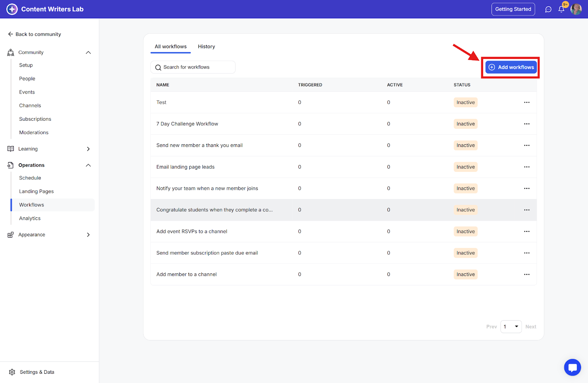588x383 pixels.
Task: Click the Content Writers Lab logo
Action: point(12,9)
